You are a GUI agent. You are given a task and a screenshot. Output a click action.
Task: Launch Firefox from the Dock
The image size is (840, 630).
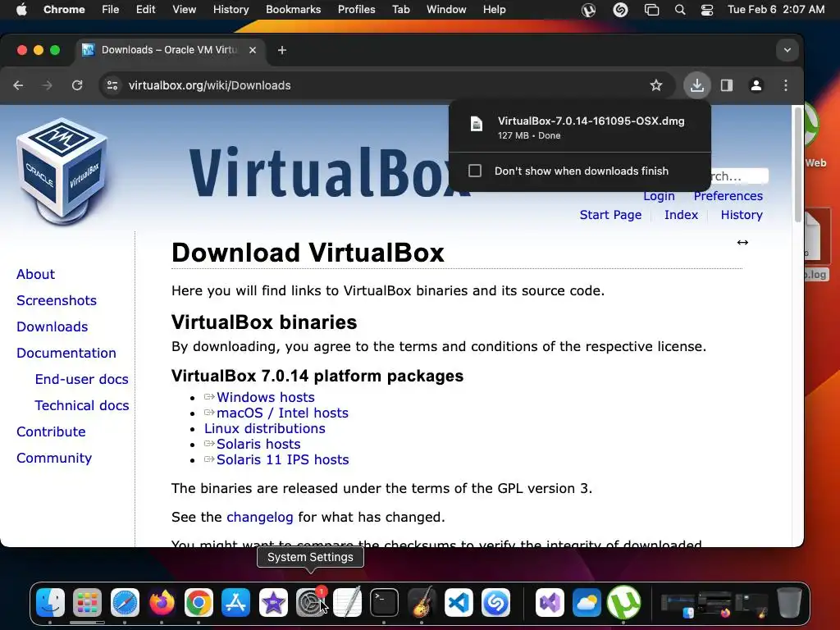point(162,603)
